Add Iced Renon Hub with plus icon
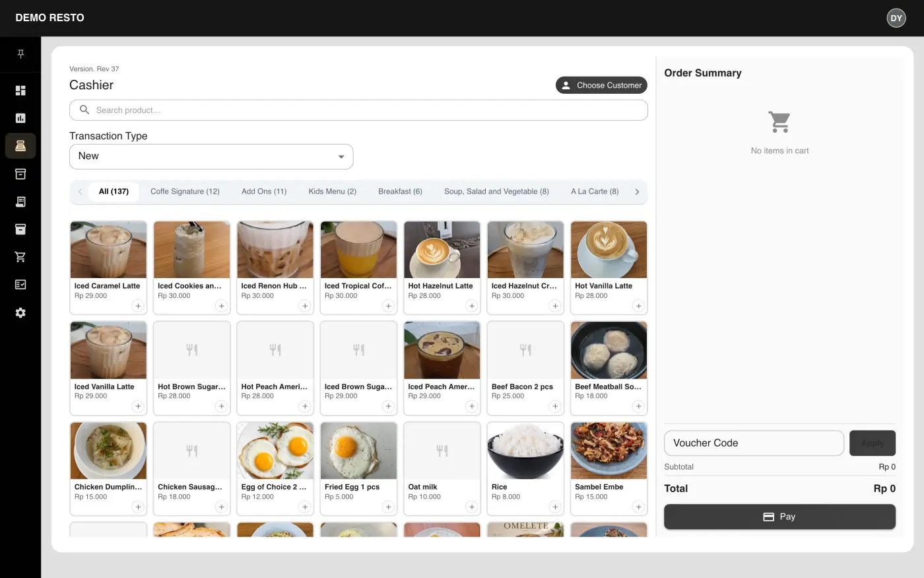This screenshot has height=578, width=924. pyautogui.click(x=305, y=306)
